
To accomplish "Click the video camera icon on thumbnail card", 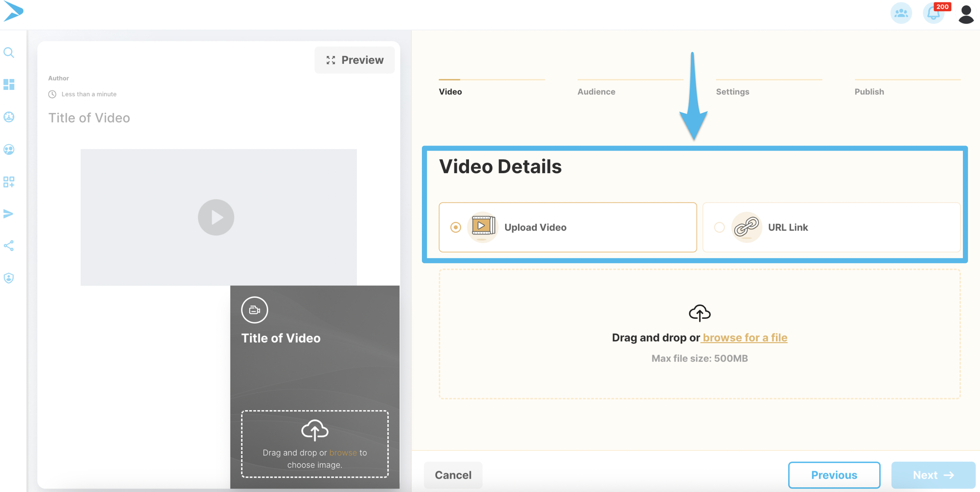I will [x=255, y=310].
